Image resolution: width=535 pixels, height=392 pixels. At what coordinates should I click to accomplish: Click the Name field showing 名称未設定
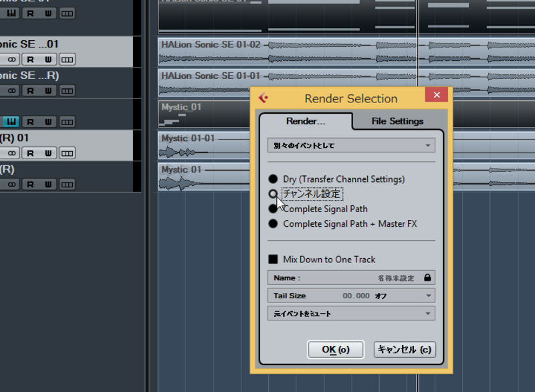point(351,278)
